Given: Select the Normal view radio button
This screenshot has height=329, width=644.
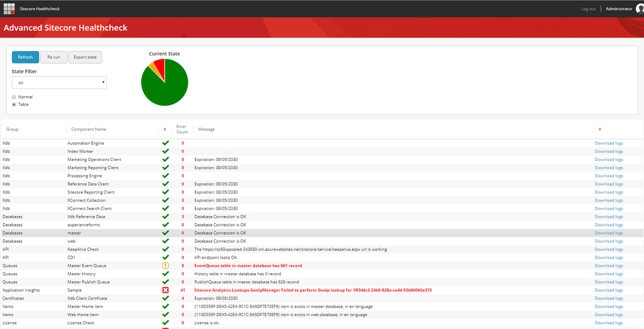Looking at the screenshot, I should point(14,97).
